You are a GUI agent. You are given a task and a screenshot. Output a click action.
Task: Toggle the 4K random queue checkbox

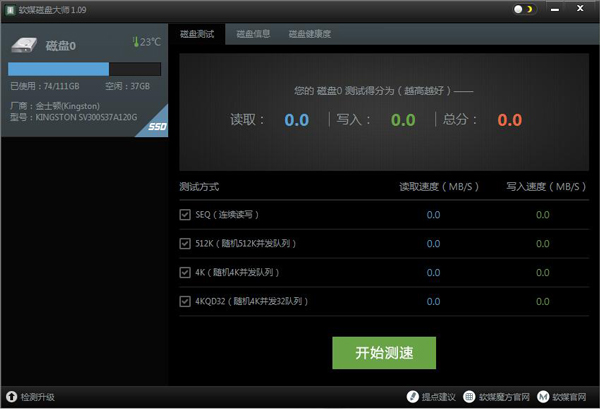(x=185, y=272)
